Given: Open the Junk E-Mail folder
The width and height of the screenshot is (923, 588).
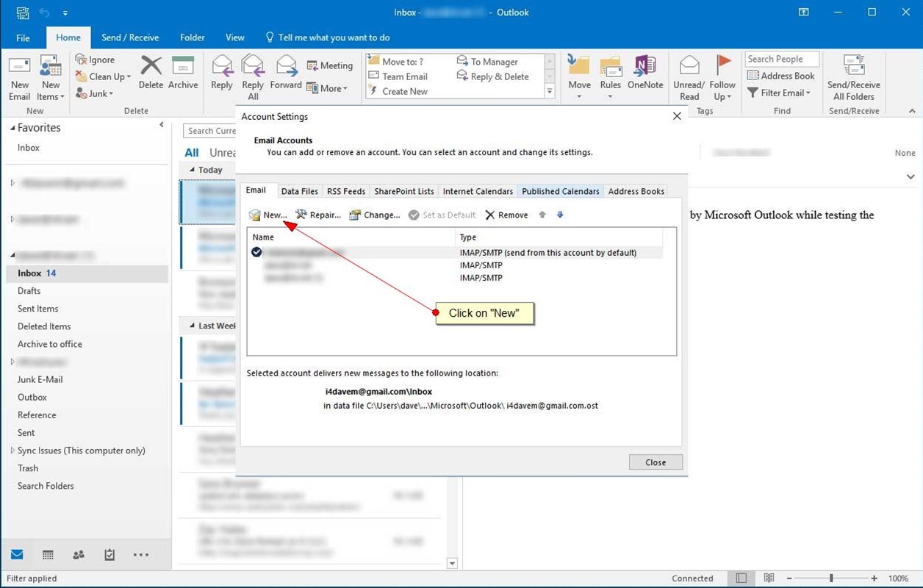Looking at the screenshot, I should 40,379.
